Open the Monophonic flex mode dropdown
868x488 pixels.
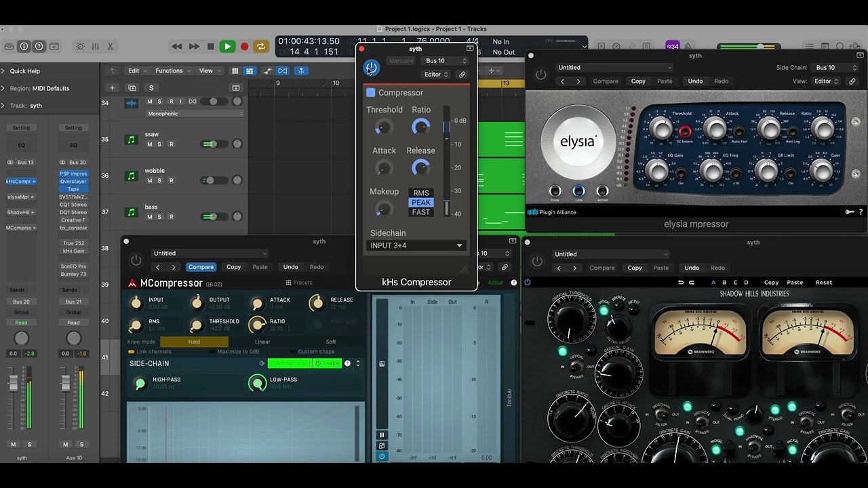pyautogui.click(x=195, y=114)
